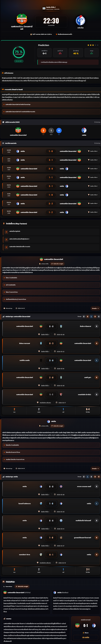The width and height of the screenshot is (101, 644).
Task: Select the 0-1 correct score prediction card
Action: coord(44,52)
